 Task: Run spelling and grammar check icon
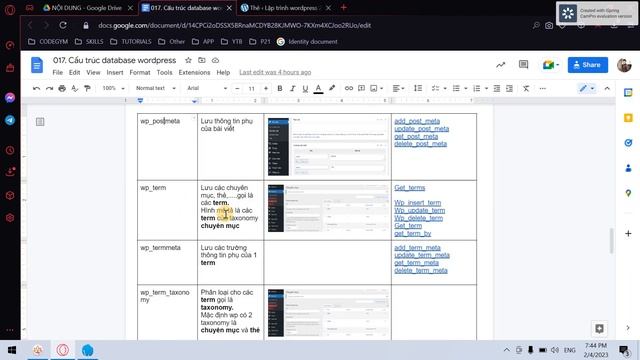coord(75,88)
